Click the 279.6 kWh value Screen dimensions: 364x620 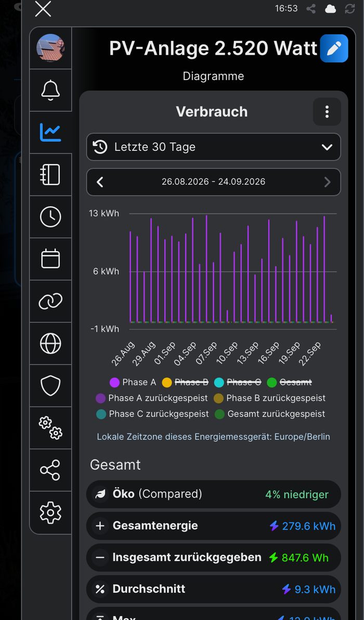[x=309, y=526]
